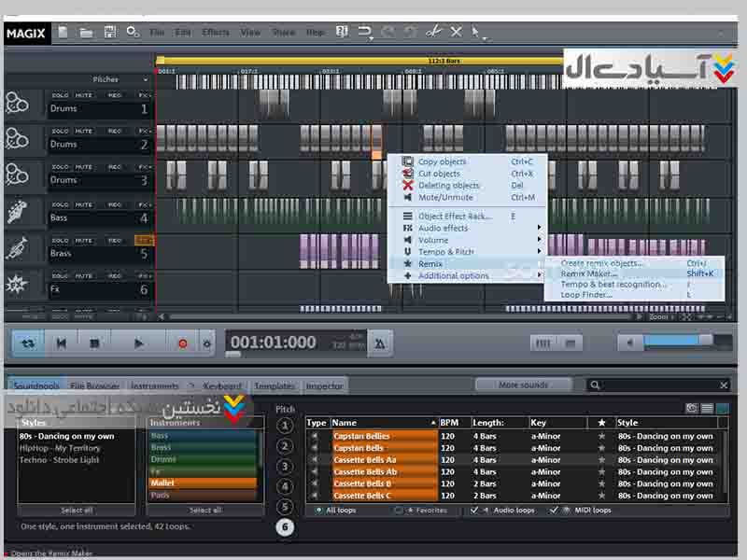747x560 pixels.
Task: Enable the Audio loops checkbox
Action: pos(475,511)
